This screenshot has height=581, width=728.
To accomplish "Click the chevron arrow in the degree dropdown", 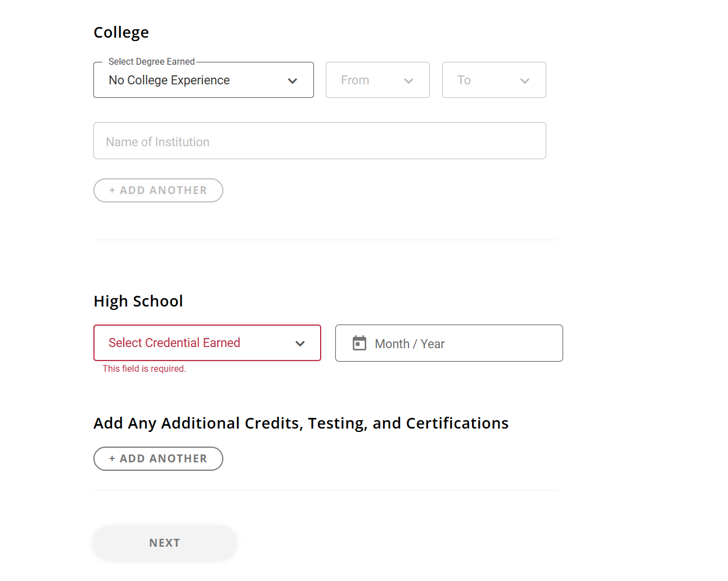I will [293, 81].
